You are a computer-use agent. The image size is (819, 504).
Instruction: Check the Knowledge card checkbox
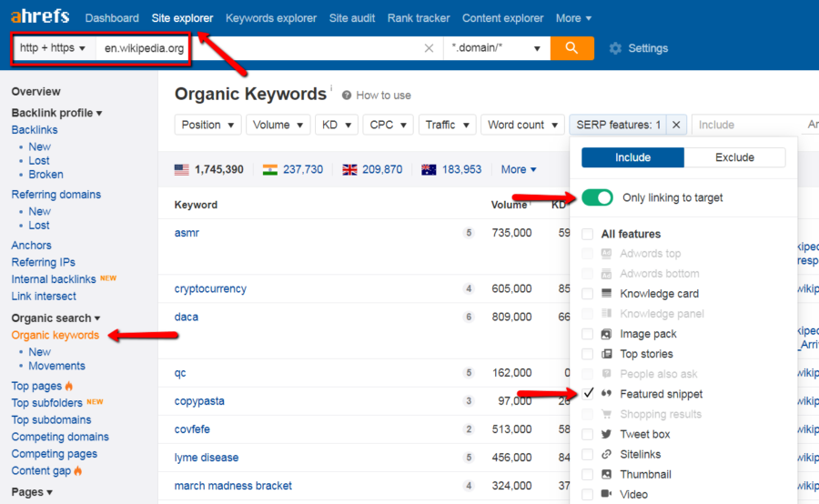pos(588,294)
